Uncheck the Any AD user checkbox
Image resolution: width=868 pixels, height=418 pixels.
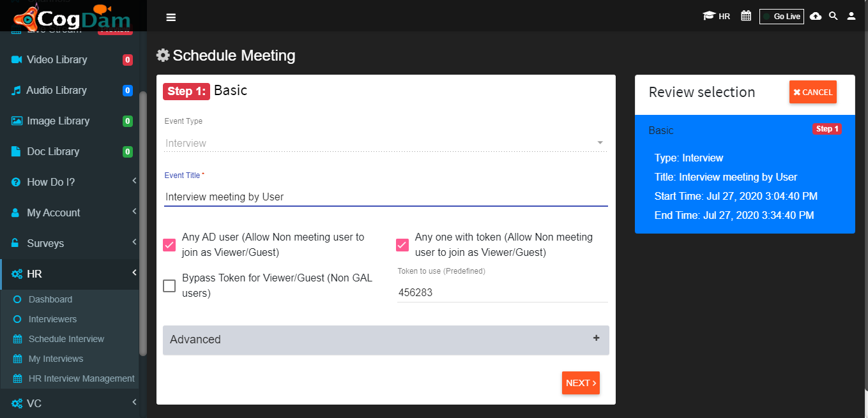[x=169, y=244]
